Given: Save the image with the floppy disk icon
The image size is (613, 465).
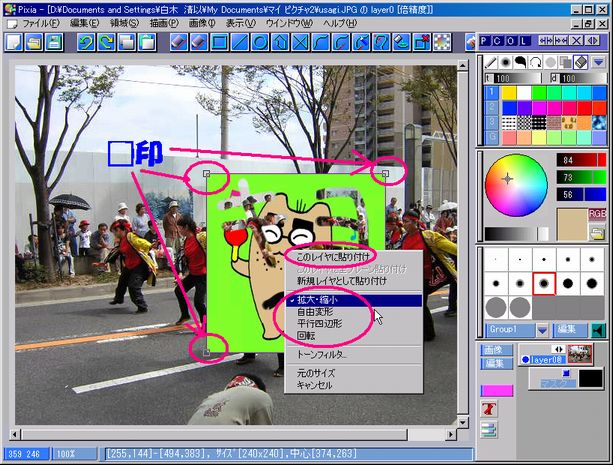Looking at the screenshot, I should [x=54, y=42].
